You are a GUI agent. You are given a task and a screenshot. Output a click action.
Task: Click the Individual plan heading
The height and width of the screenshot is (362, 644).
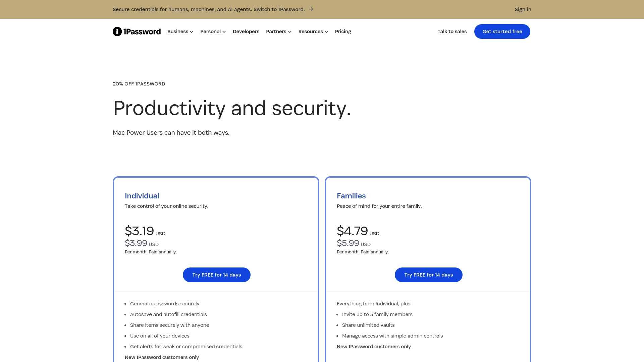pyautogui.click(x=142, y=196)
